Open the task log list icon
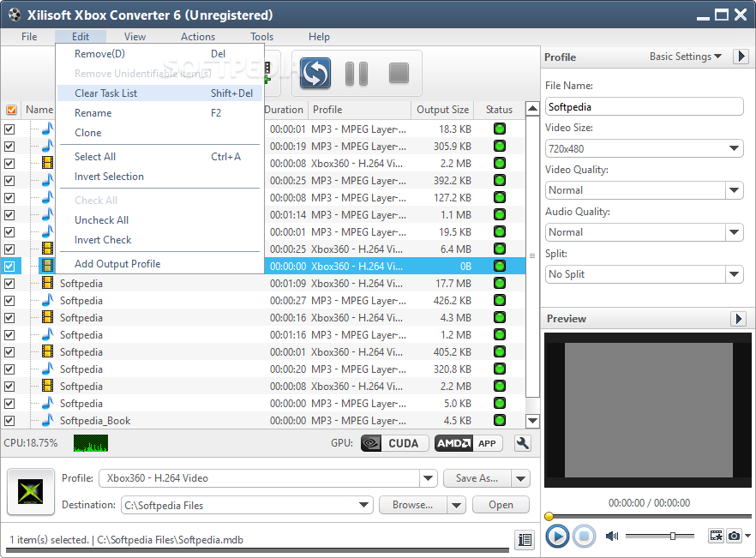The width and height of the screenshot is (756, 558). (525, 540)
